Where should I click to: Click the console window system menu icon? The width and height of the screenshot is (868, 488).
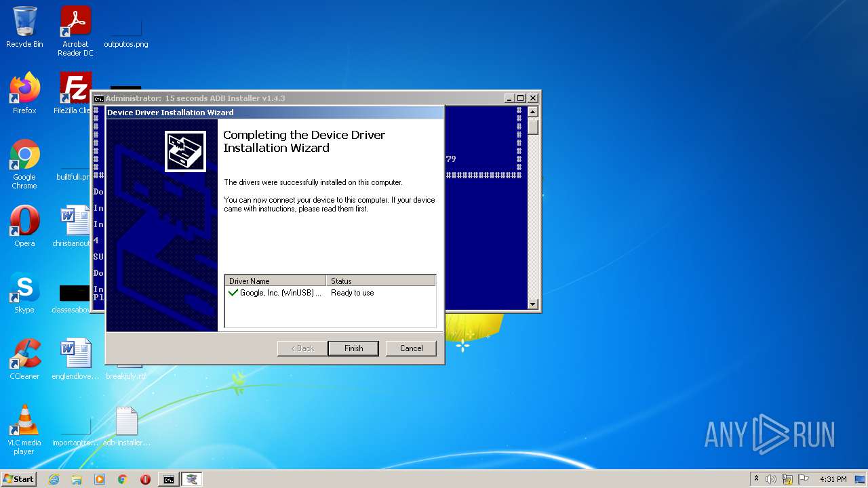tap(99, 98)
